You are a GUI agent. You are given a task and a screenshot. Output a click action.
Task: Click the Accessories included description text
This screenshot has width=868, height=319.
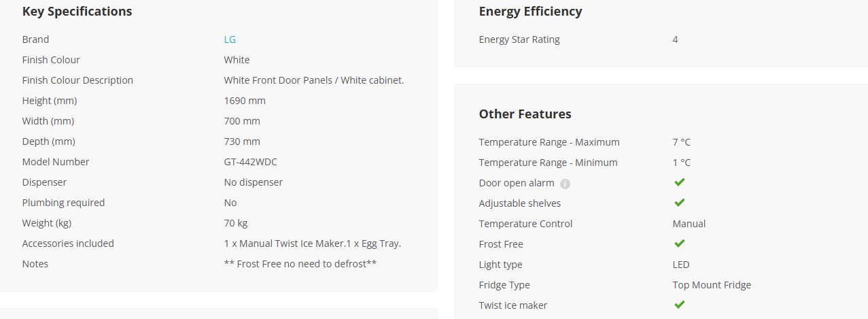tap(317, 244)
